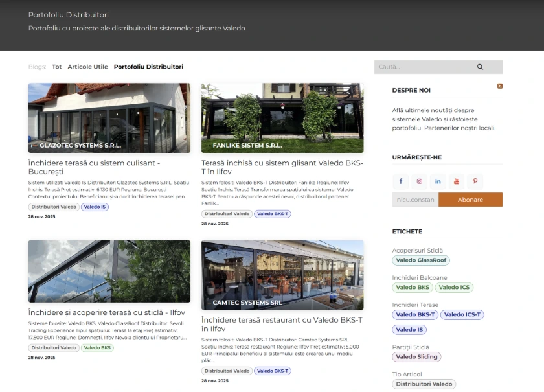Image resolution: width=544 pixels, height=392 pixels.
Task: Open the LinkedIn social icon
Action: coord(438,181)
